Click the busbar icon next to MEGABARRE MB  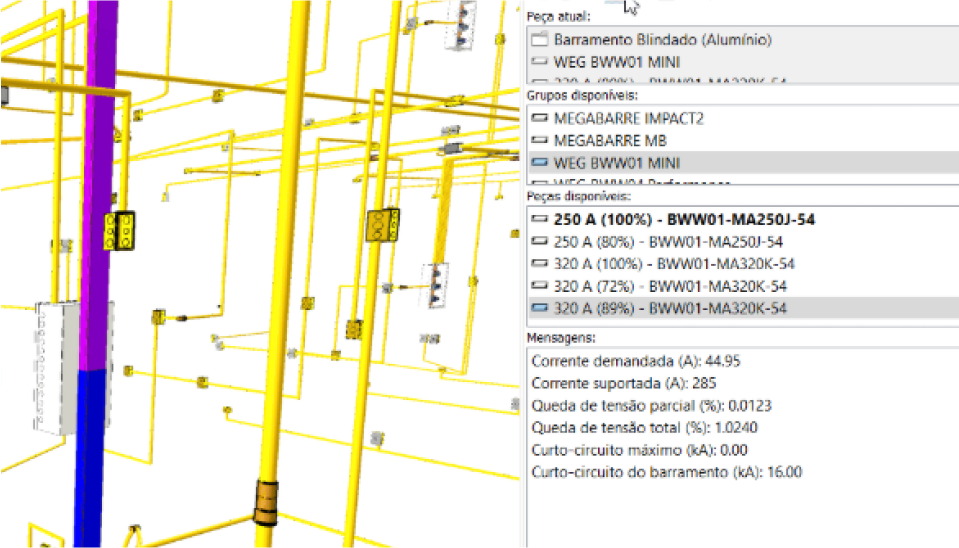click(x=540, y=141)
